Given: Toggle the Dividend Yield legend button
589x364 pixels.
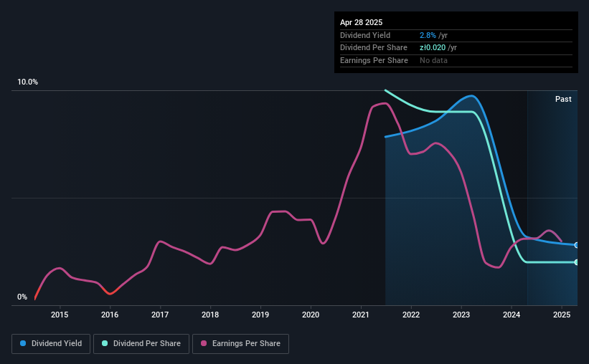Looking at the screenshot, I should click(51, 344).
